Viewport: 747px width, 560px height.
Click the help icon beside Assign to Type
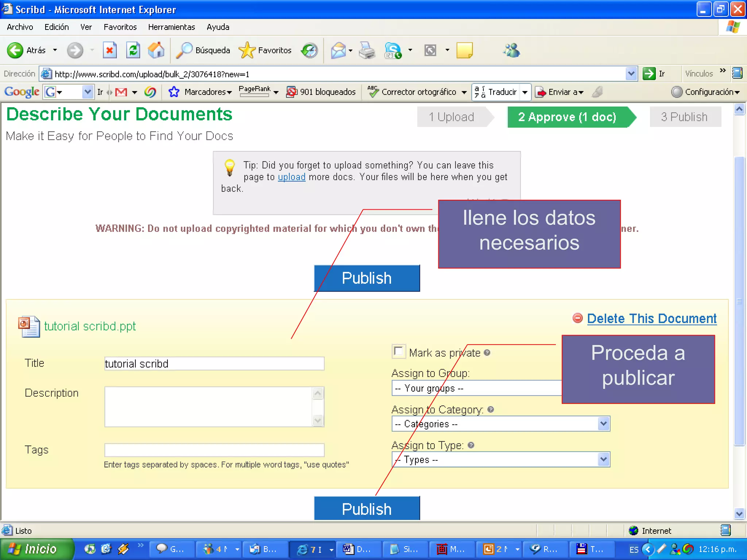pos(471,445)
